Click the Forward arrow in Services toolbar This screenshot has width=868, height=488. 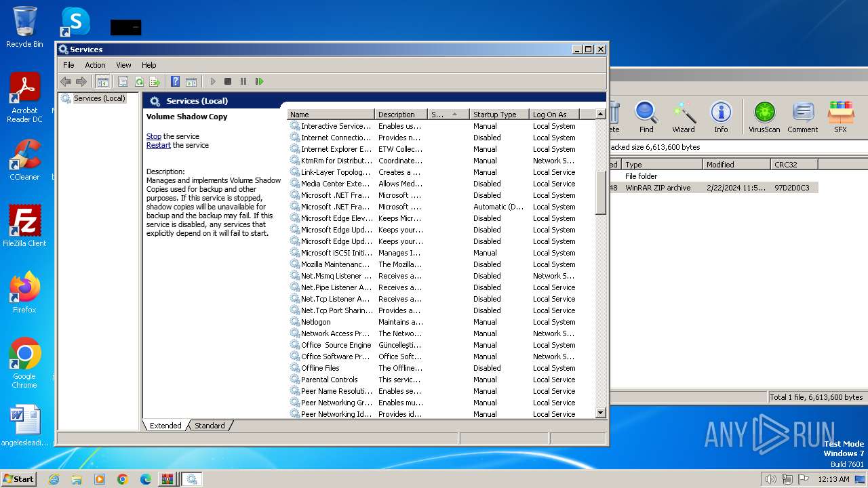tap(81, 81)
